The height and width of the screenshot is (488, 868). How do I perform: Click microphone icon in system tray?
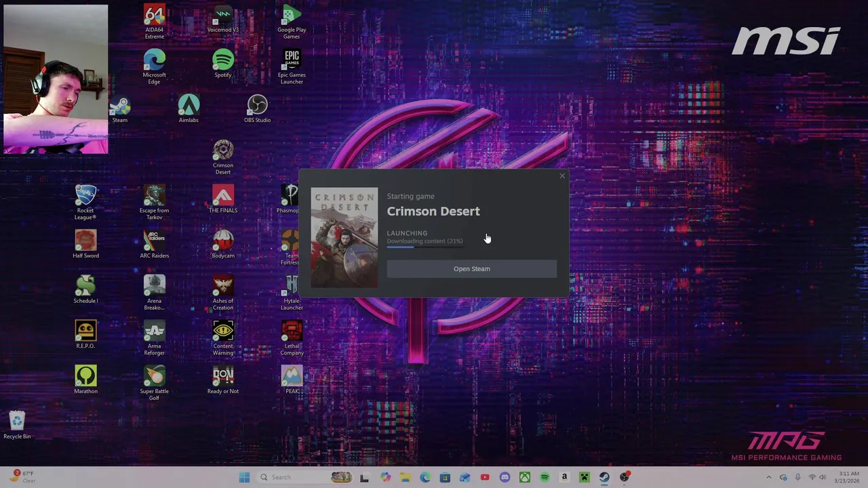798,477
